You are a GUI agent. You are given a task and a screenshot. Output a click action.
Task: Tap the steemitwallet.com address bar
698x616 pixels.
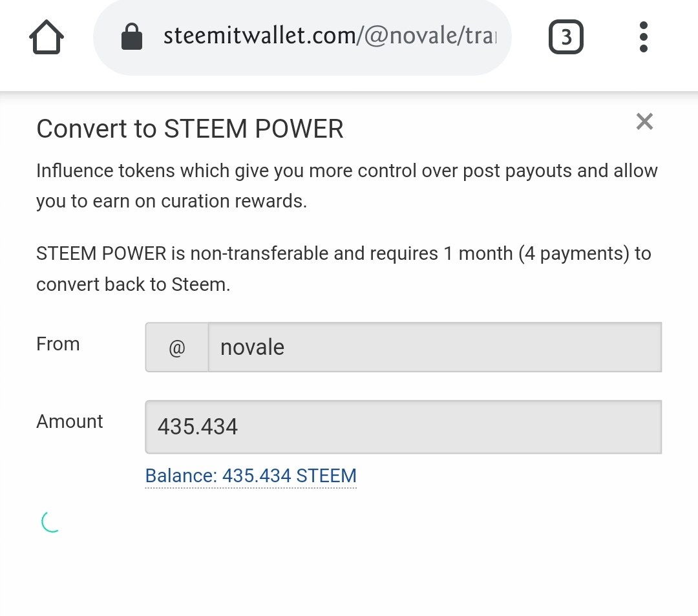[330, 36]
